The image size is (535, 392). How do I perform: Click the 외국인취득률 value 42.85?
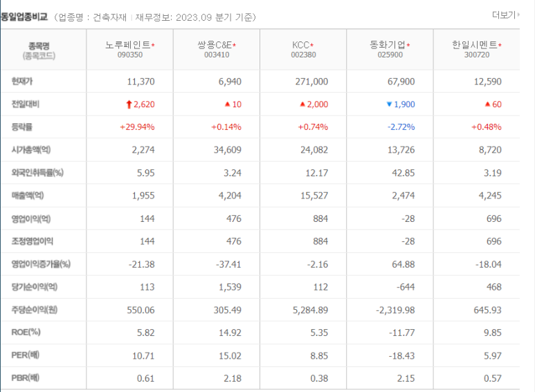coord(403,173)
